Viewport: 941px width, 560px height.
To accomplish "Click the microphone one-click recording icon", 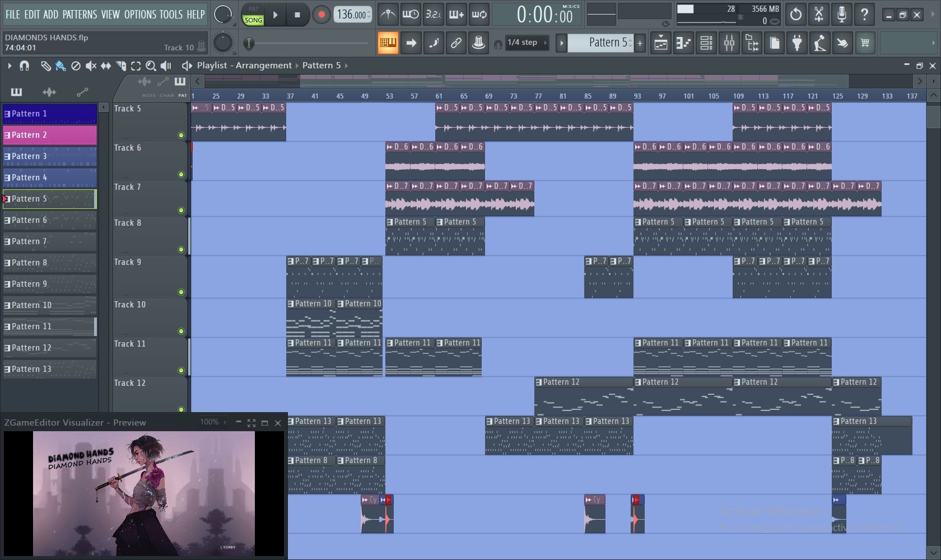I will point(841,15).
